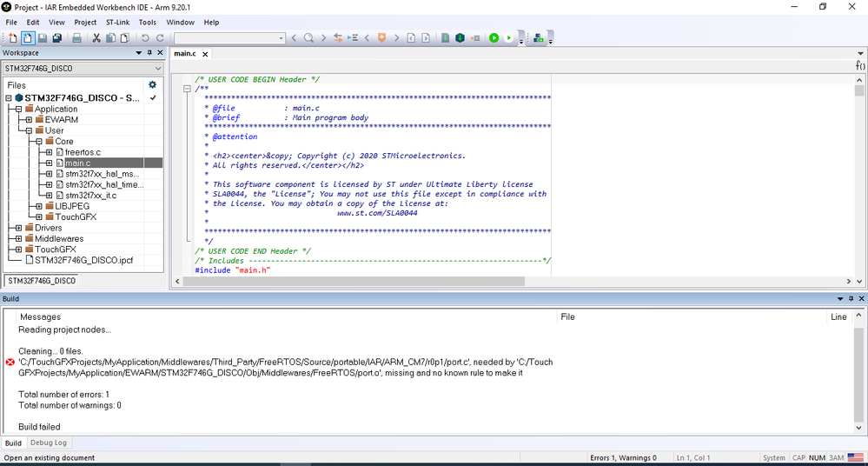Open the Project menu
The width and height of the screenshot is (868, 466).
click(84, 22)
